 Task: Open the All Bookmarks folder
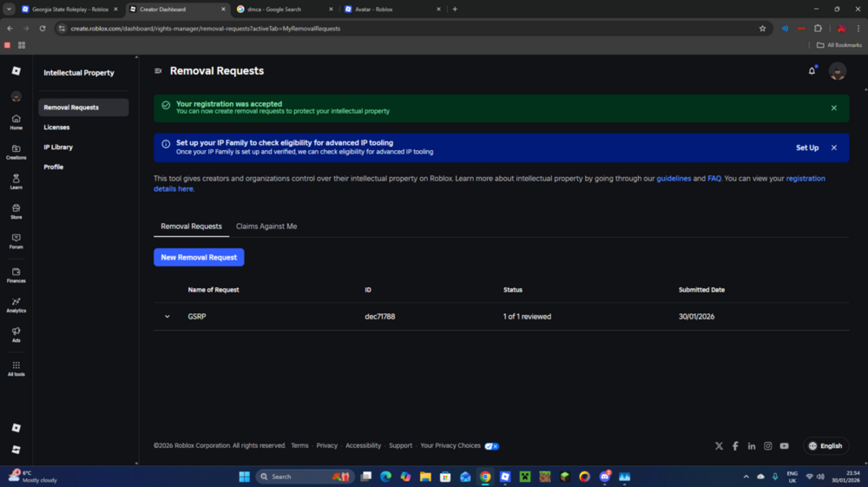tap(838, 45)
